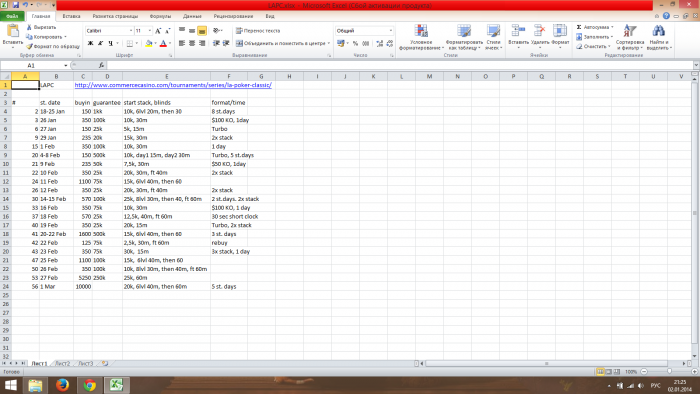The height and width of the screenshot is (394, 700).
Task: Align cell text to the left
Action: pyautogui.click(x=182, y=43)
